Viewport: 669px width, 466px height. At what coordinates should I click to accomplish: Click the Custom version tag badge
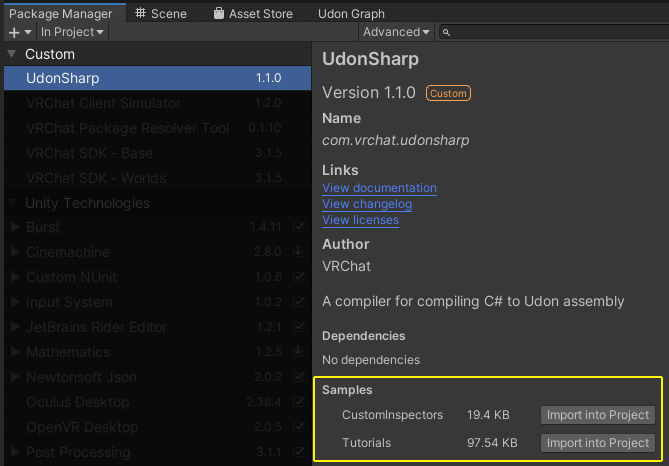pos(448,93)
